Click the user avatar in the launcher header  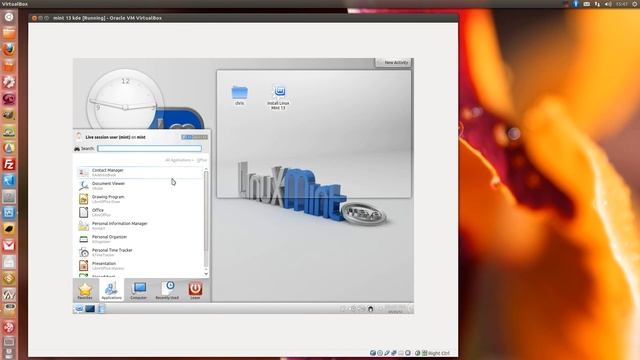(79, 137)
